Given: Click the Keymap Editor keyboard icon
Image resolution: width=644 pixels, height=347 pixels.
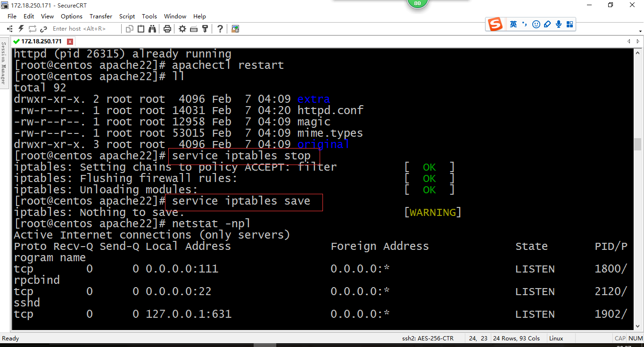Looking at the screenshot, I should coord(194,29).
